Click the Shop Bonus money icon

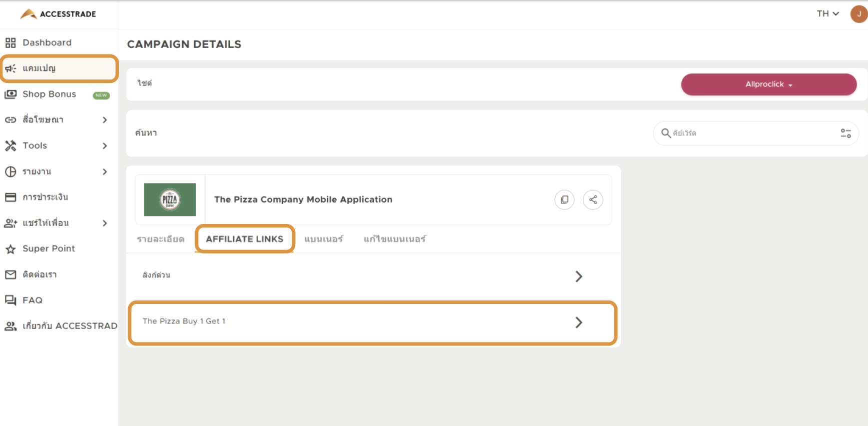pyautogui.click(x=11, y=94)
